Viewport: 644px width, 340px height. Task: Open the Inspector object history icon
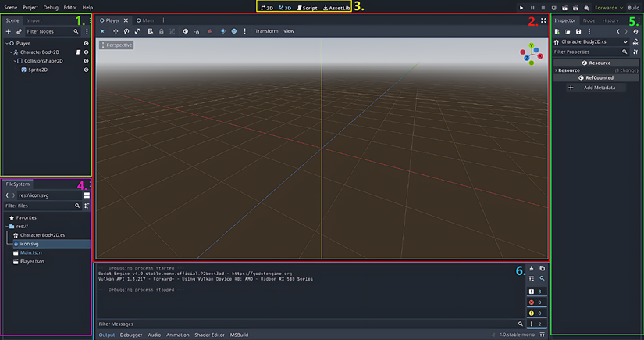635,32
